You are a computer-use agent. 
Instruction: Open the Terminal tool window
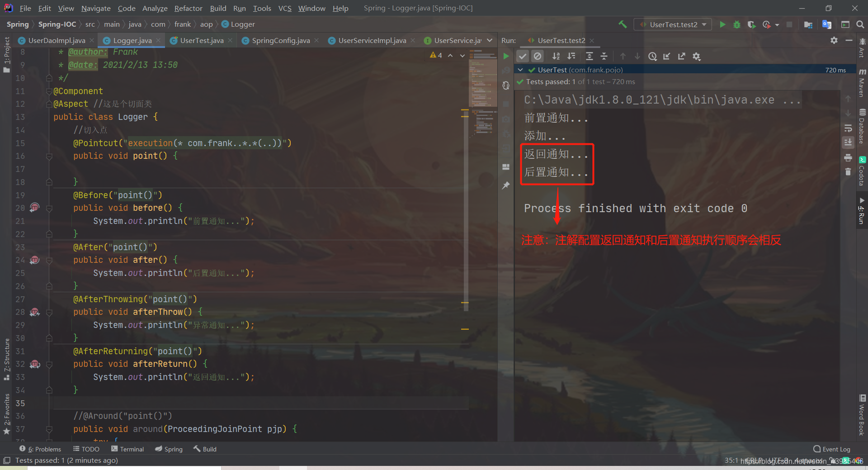pyautogui.click(x=127, y=449)
